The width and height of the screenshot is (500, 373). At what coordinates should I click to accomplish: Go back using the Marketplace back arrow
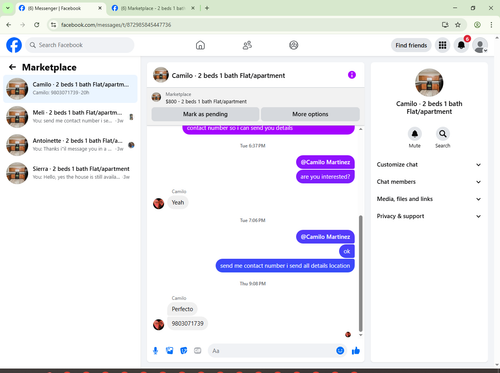pyautogui.click(x=12, y=67)
